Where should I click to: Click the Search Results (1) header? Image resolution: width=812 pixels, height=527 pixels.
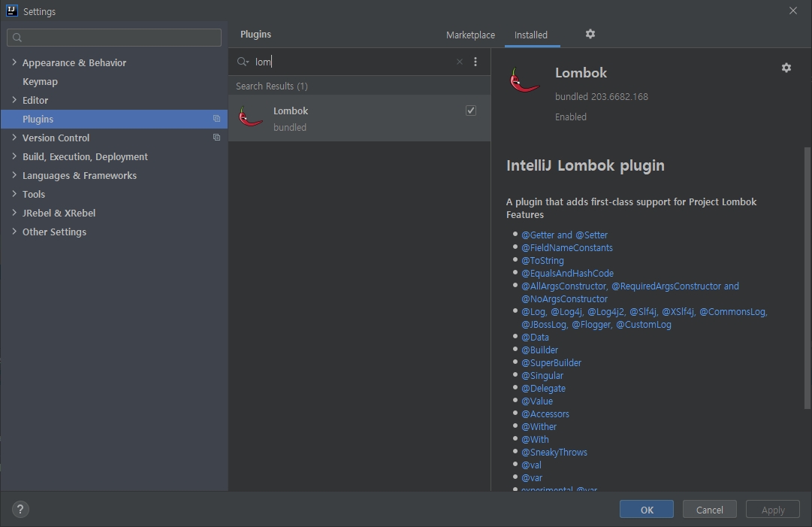[x=272, y=86]
